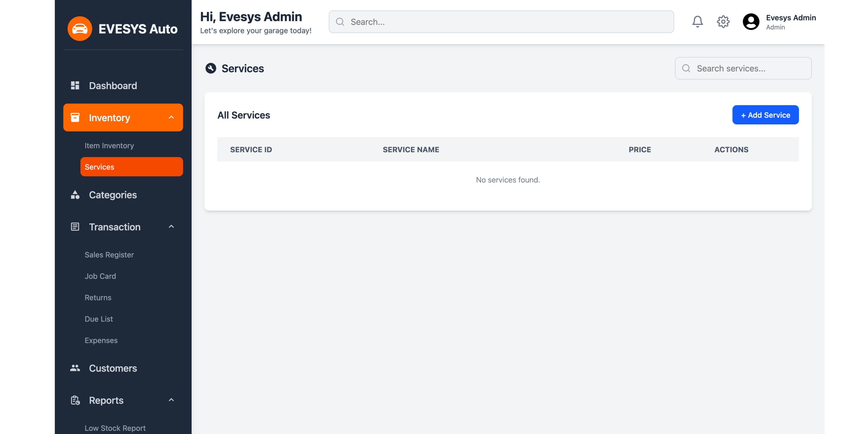Click the Customers people icon

click(75, 368)
